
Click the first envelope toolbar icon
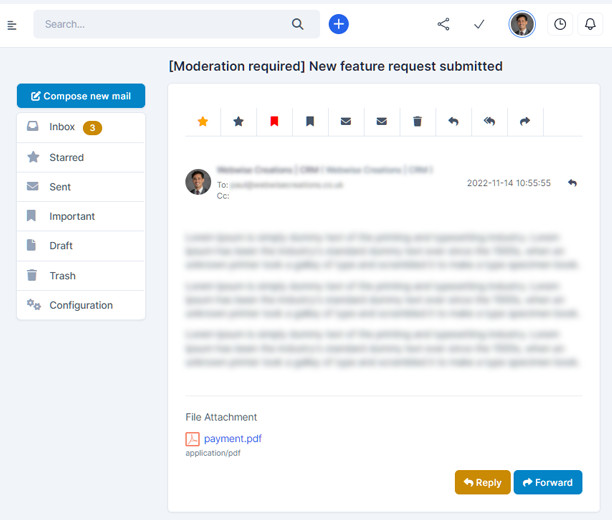346,121
